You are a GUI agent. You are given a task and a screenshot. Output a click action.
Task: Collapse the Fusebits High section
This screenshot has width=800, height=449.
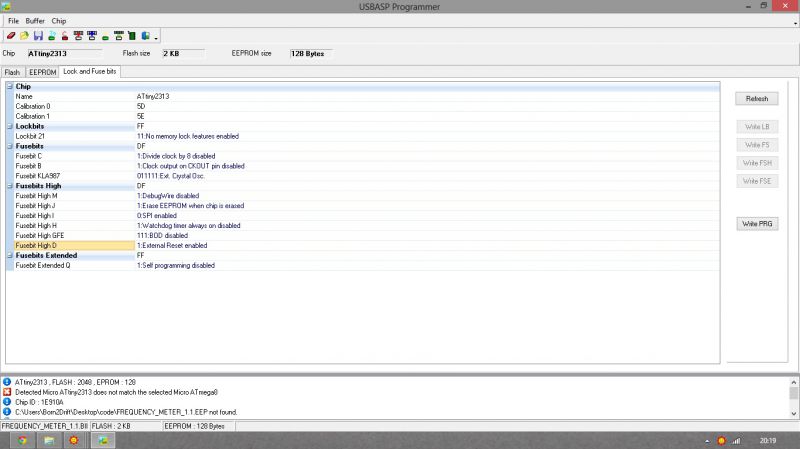10,186
